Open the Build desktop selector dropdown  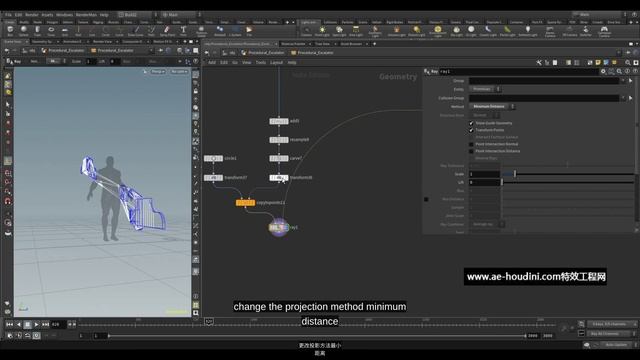138,15
